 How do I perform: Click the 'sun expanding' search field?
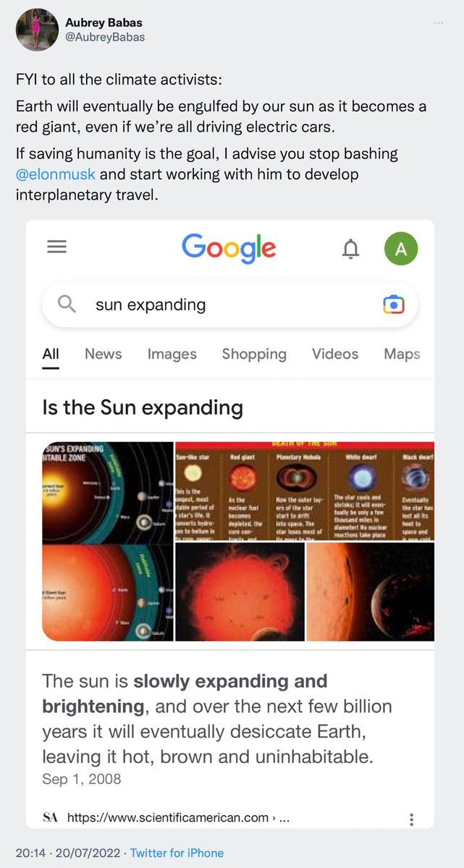coord(217,305)
